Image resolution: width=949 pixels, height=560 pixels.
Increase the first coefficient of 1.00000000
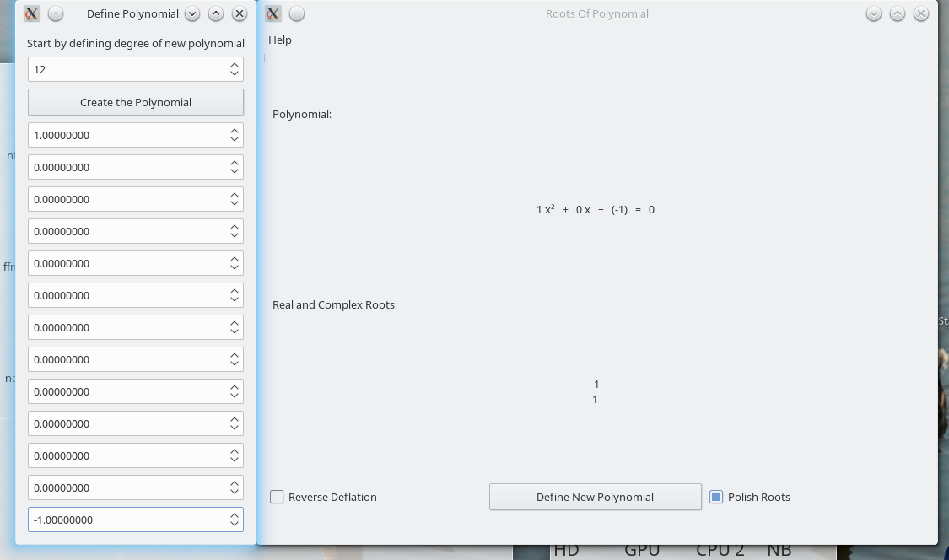coord(235,131)
